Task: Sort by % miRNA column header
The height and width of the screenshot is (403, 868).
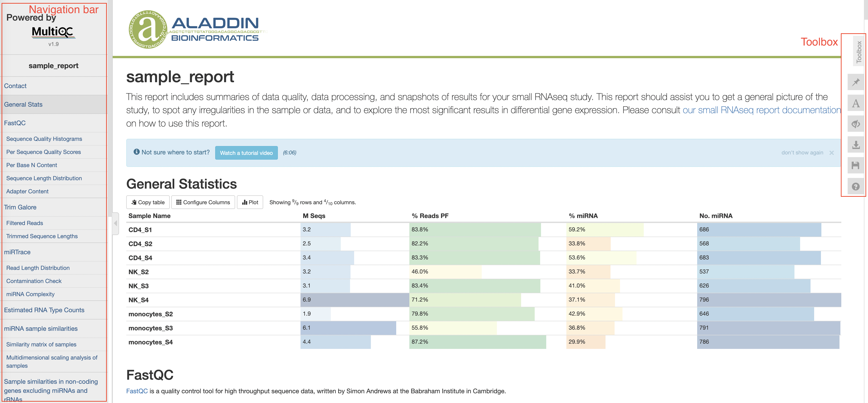Action: point(583,216)
